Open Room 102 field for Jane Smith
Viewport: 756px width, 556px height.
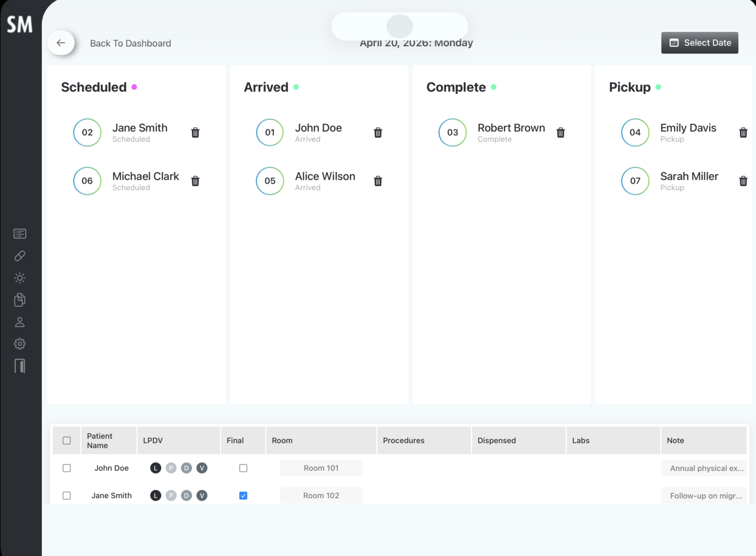pos(321,495)
